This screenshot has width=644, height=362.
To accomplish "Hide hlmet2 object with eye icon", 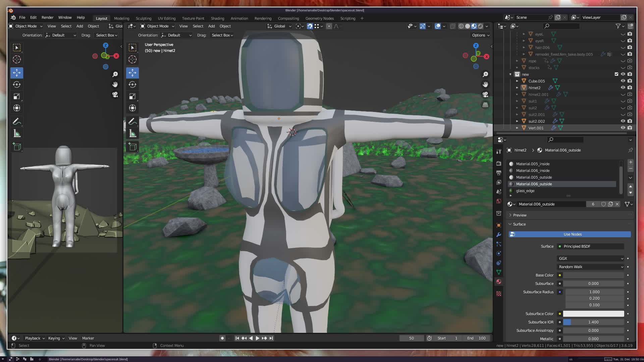I will tap(623, 87).
